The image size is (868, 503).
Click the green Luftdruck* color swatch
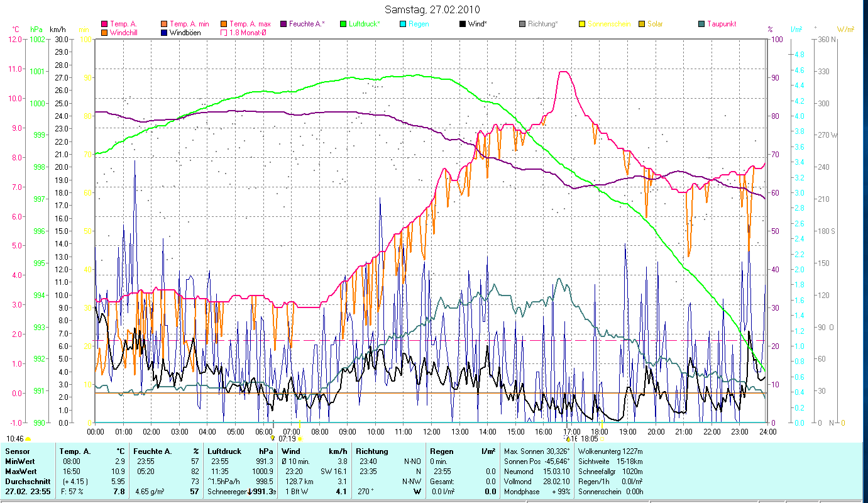[x=343, y=25]
